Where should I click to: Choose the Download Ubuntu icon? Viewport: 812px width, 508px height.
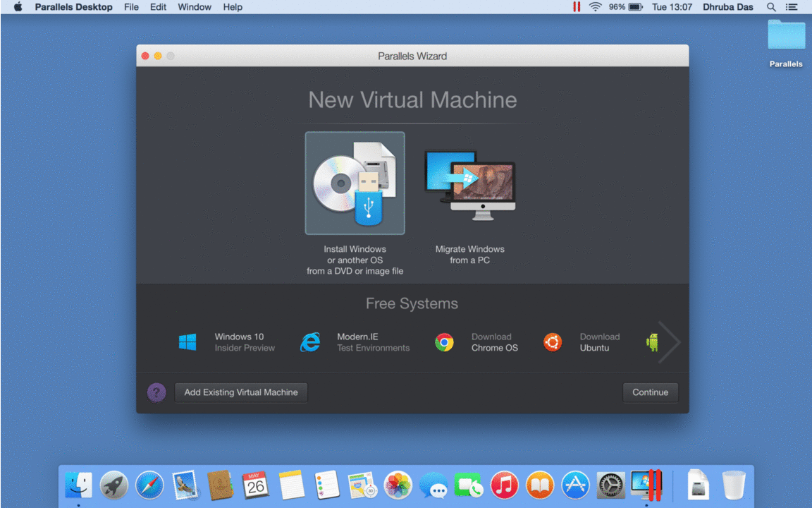[553, 342]
